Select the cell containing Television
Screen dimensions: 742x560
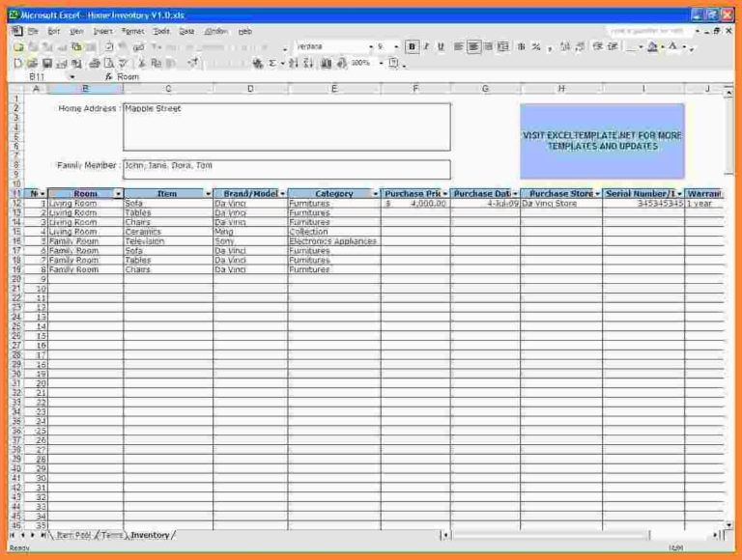click(x=168, y=241)
